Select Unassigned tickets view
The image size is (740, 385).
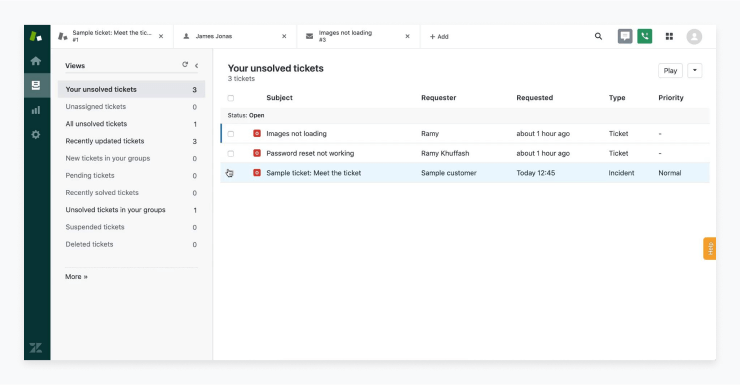coord(131,107)
